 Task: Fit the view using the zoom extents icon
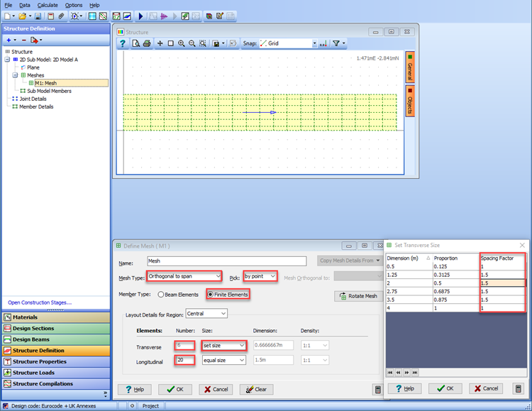pos(203,43)
